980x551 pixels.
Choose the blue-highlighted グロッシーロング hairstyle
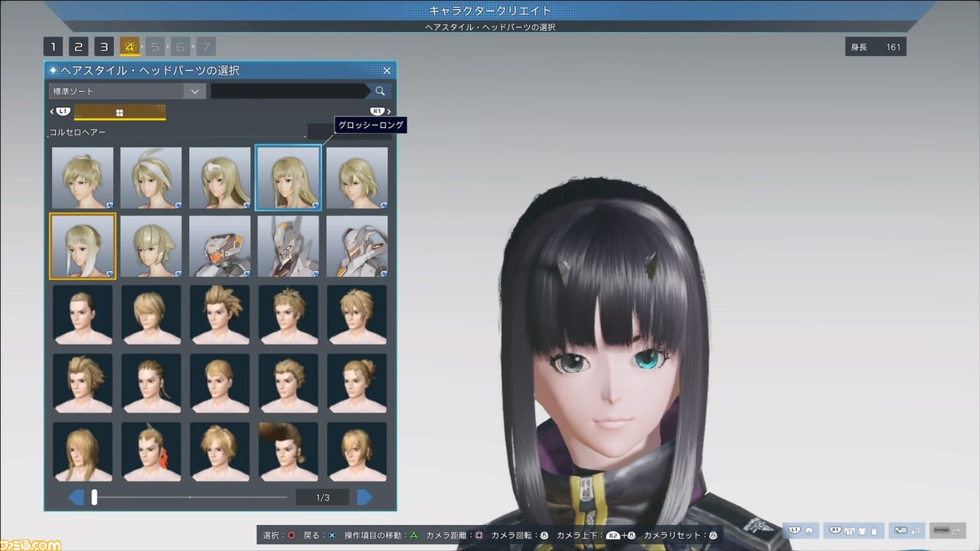(x=288, y=178)
